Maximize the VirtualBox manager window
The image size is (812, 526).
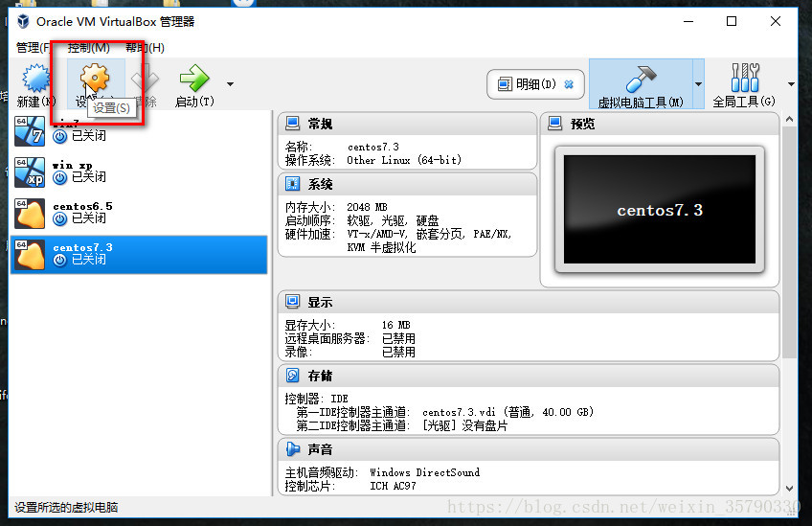732,21
